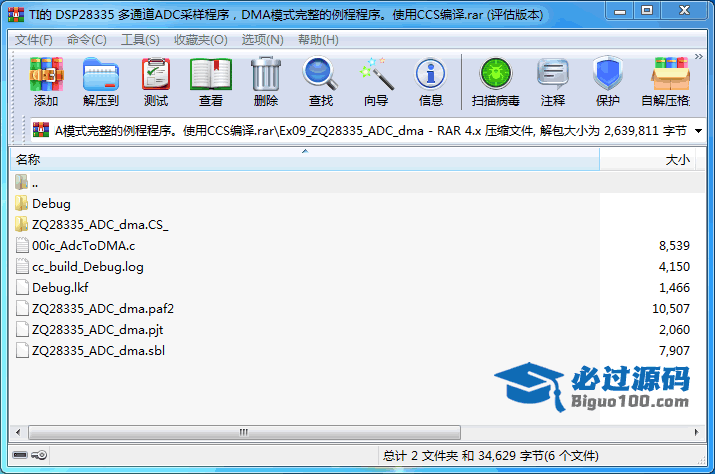Click size value 8,539

[x=674, y=246]
